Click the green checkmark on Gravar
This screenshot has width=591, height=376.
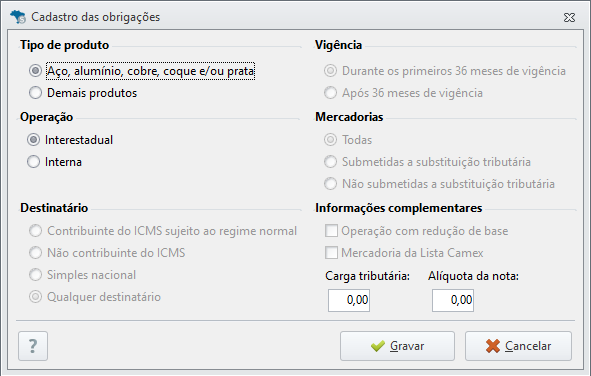point(378,346)
